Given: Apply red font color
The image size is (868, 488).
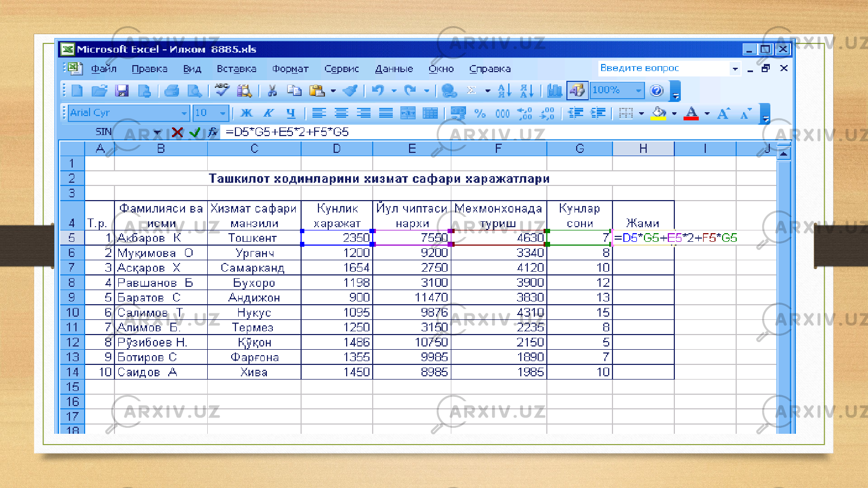Looking at the screenshot, I should [x=691, y=113].
